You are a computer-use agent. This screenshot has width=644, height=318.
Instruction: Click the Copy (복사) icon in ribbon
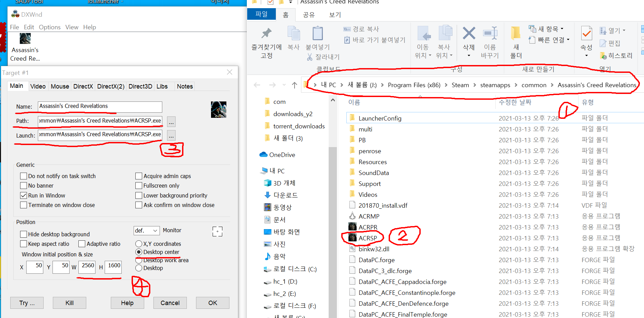(294, 33)
